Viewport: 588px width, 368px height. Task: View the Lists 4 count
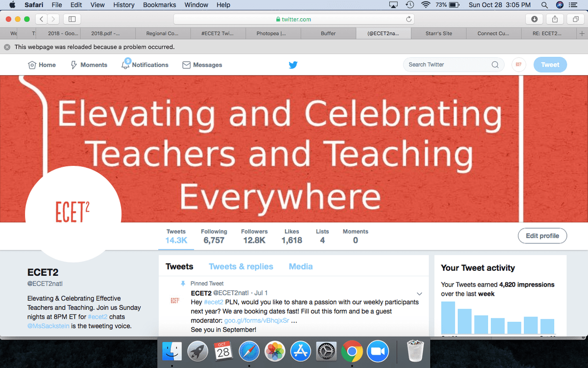point(322,236)
